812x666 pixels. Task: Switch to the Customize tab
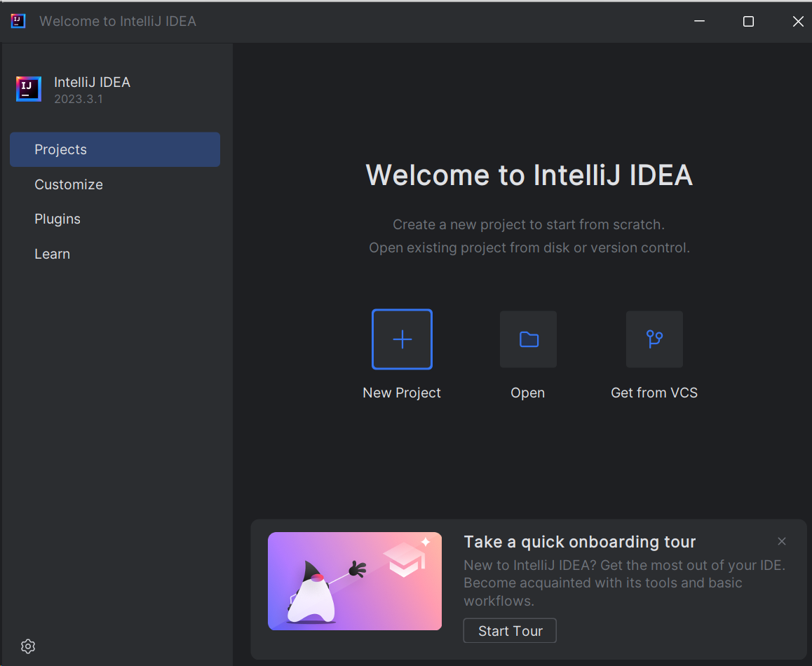pos(115,184)
